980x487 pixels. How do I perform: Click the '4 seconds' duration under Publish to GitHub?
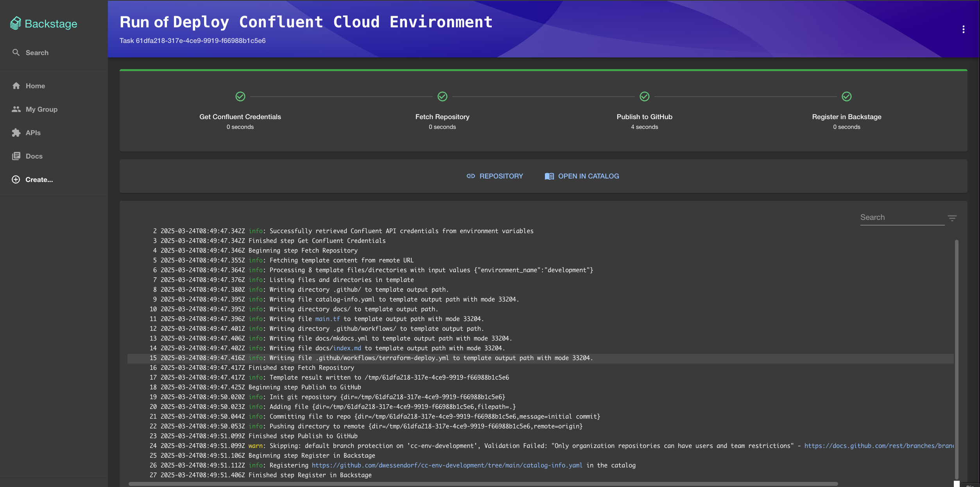coord(644,127)
